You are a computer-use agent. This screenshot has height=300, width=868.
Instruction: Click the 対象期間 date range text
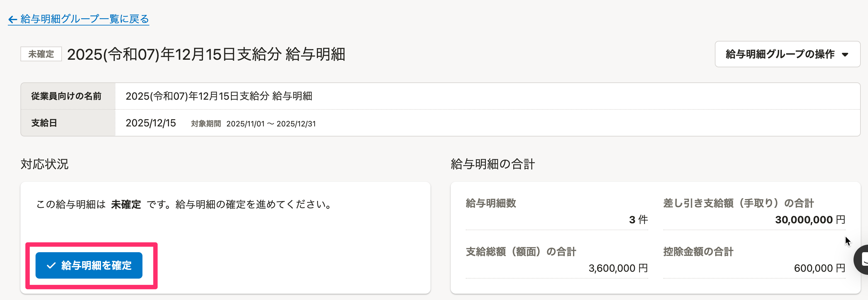[x=271, y=124]
